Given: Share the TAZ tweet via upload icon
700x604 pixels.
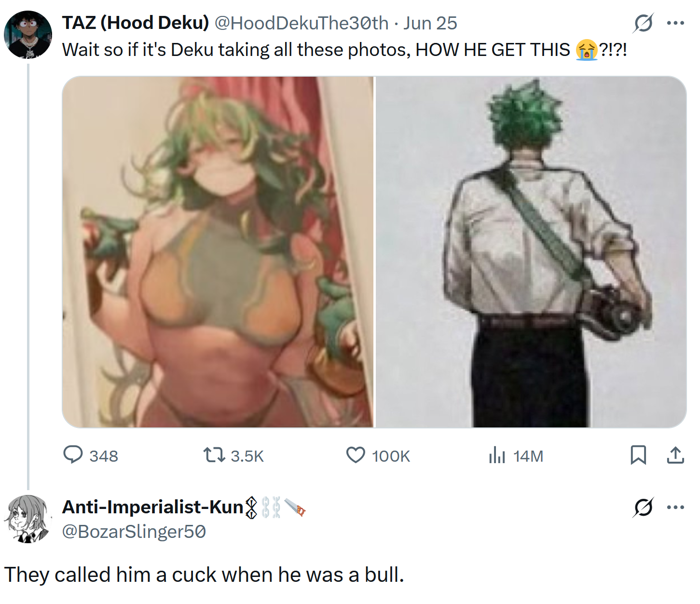Looking at the screenshot, I should [675, 455].
